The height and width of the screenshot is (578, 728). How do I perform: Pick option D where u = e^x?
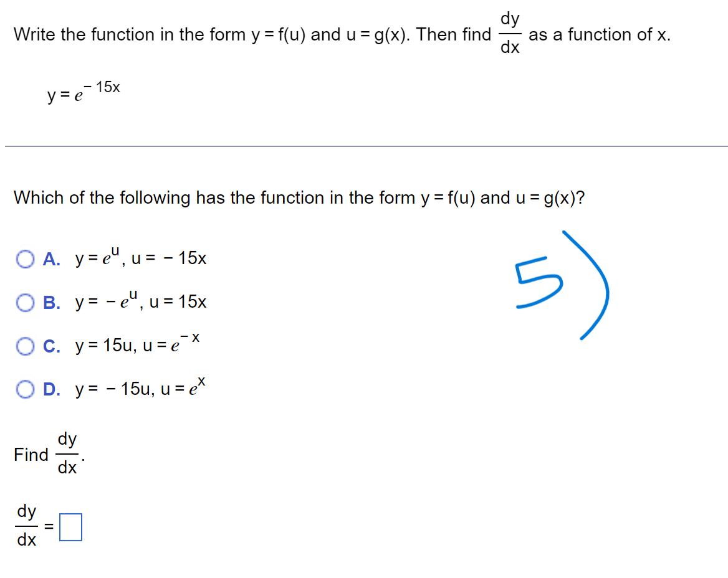[x=26, y=389]
